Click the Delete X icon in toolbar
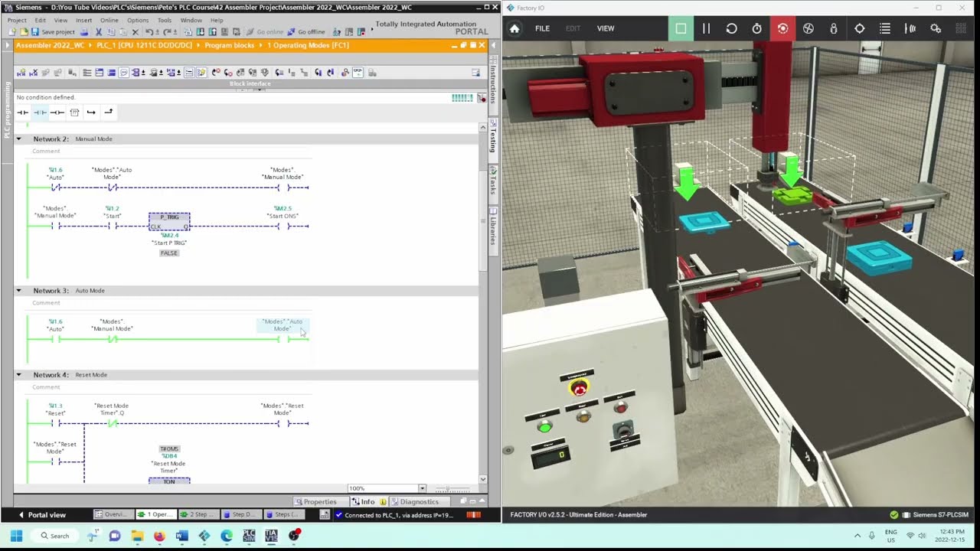The width and height of the screenshot is (980, 551). (x=136, y=32)
